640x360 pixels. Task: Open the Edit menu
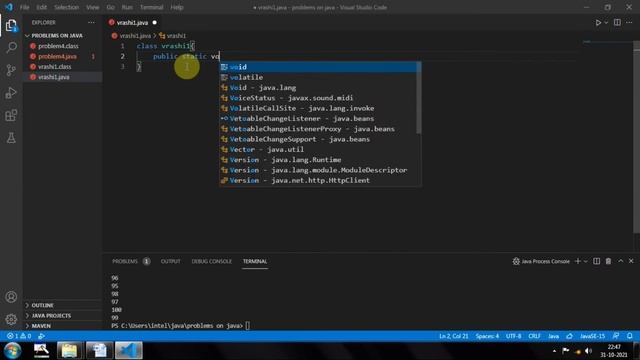[41, 7]
